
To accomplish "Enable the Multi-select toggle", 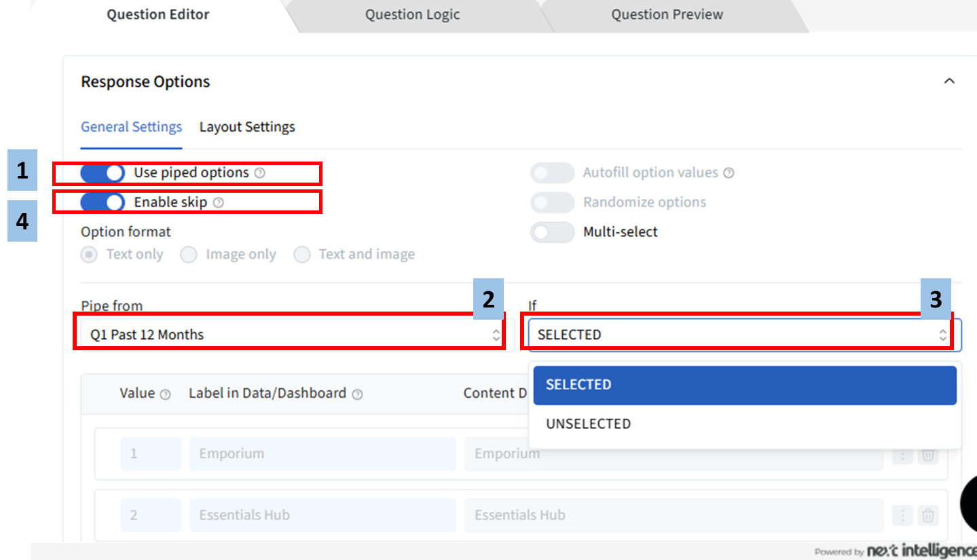I will click(x=552, y=232).
